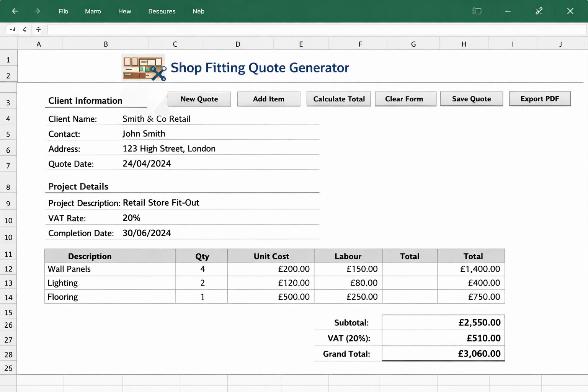Select the column D header
This screenshot has width=588, height=392.
pyautogui.click(x=238, y=44)
